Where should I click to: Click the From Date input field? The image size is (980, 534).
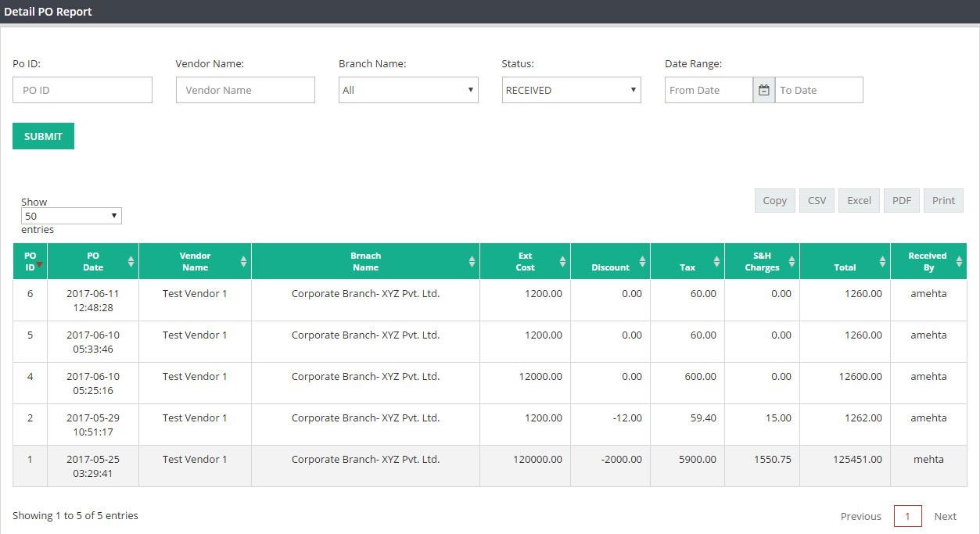[x=709, y=90]
